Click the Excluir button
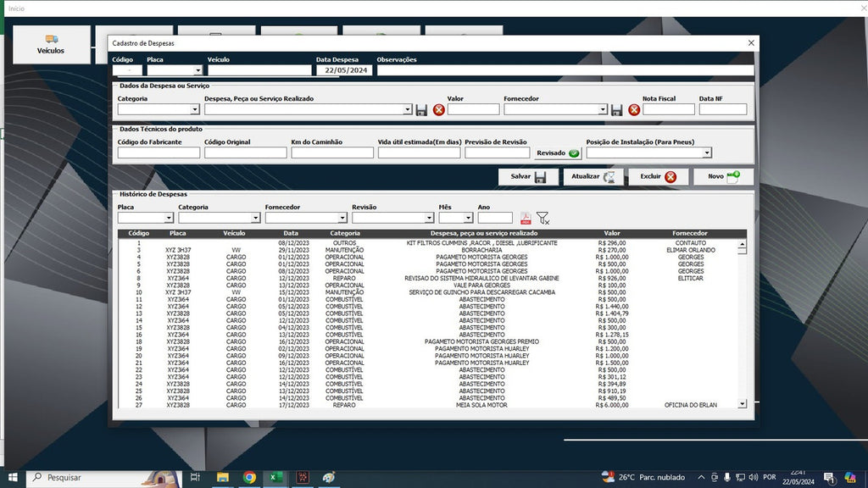The width and height of the screenshot is (868, 488). tap(658, 176)
